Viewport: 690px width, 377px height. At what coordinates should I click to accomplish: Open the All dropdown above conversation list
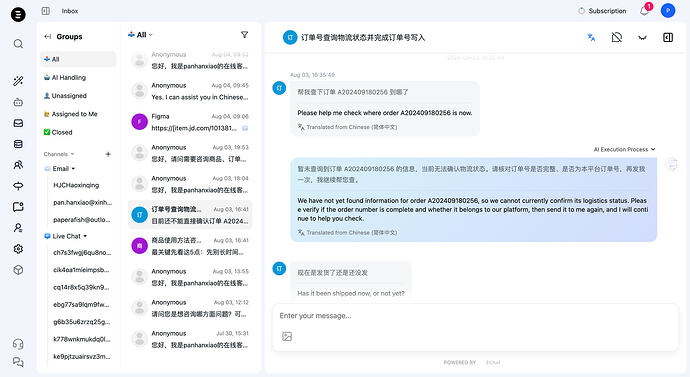(x=140, y=35)
